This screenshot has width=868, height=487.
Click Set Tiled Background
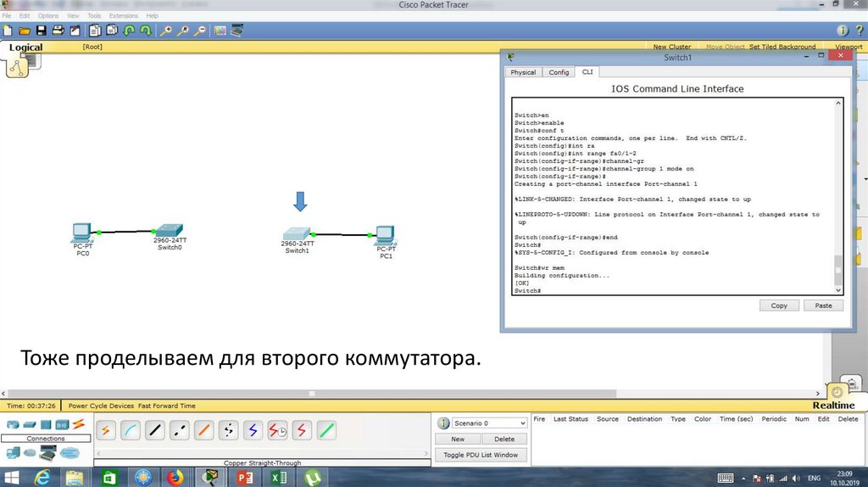(x=782, y=48)
